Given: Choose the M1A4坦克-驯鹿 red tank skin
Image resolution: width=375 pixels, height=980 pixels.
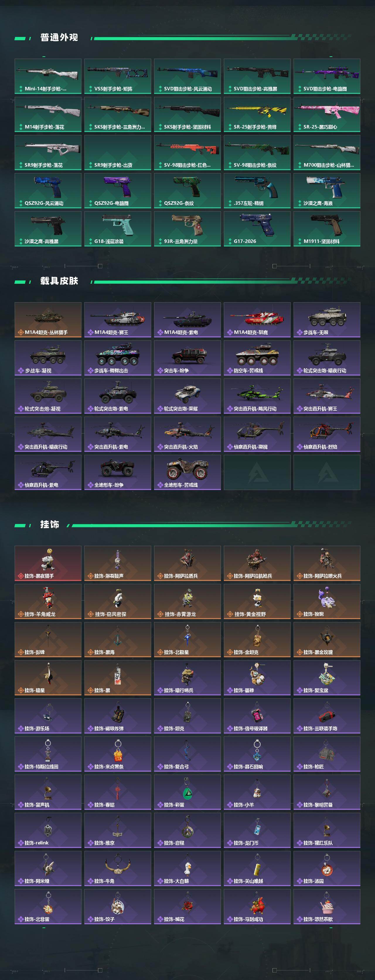Looking at the screenshot, I should click(257, 320).
